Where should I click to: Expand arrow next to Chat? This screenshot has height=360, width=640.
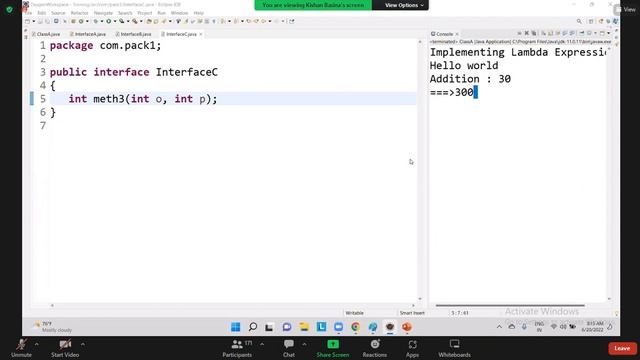[304, 344]
